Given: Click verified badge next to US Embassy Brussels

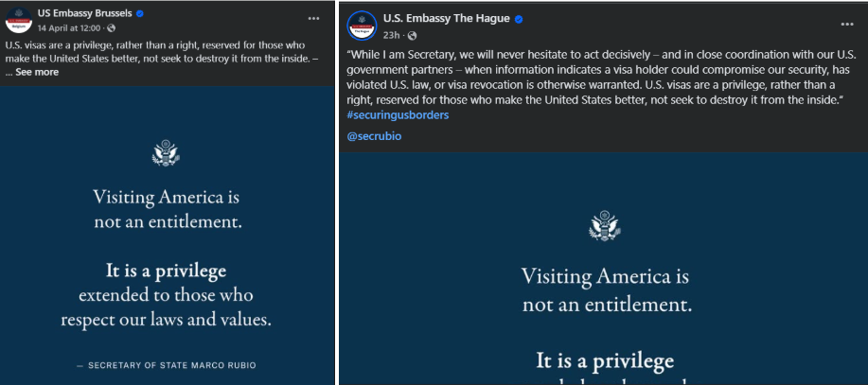Looking at the screenshot, I should click(140, 14).
